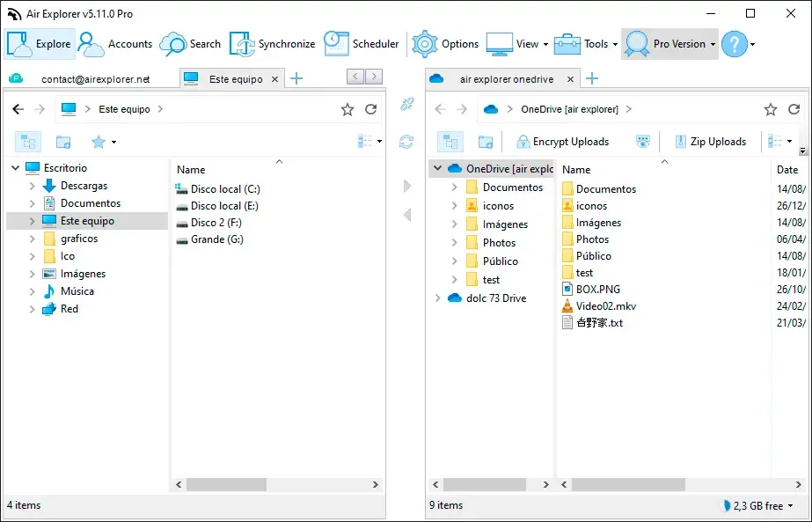Copy to left pane arrow
The height and width of the screenshot is (522, 812).
click(x=407, y=215)
